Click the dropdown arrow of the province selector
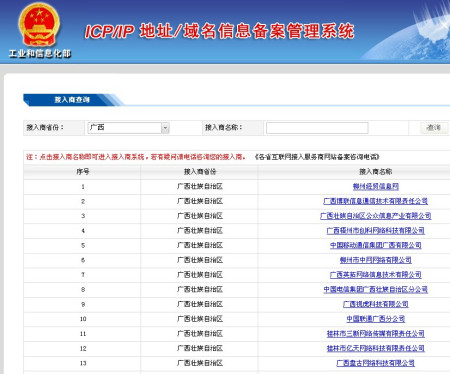 (x=165, y=128)
